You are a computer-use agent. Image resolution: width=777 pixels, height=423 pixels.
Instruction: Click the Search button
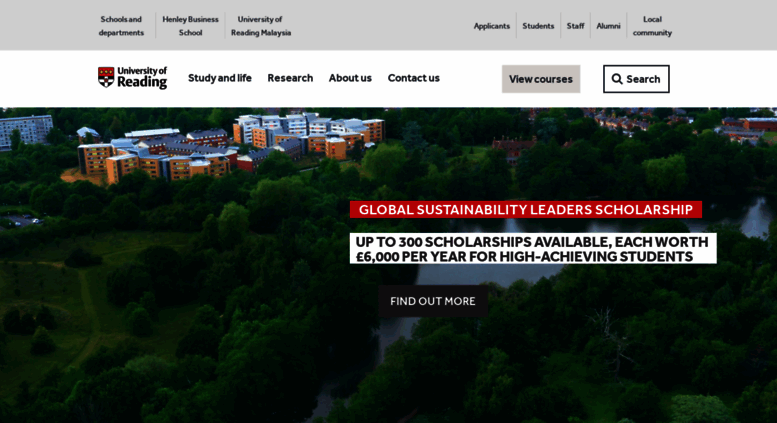636,79
